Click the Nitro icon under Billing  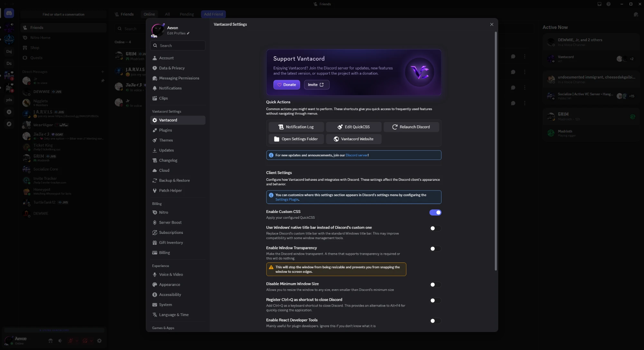click(x=155, y=212)
